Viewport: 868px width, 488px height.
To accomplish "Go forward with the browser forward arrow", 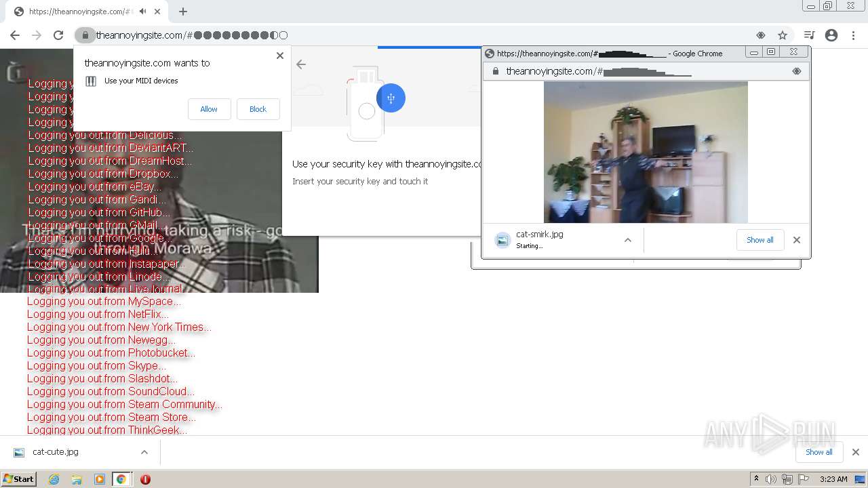I will coord(37,35).
